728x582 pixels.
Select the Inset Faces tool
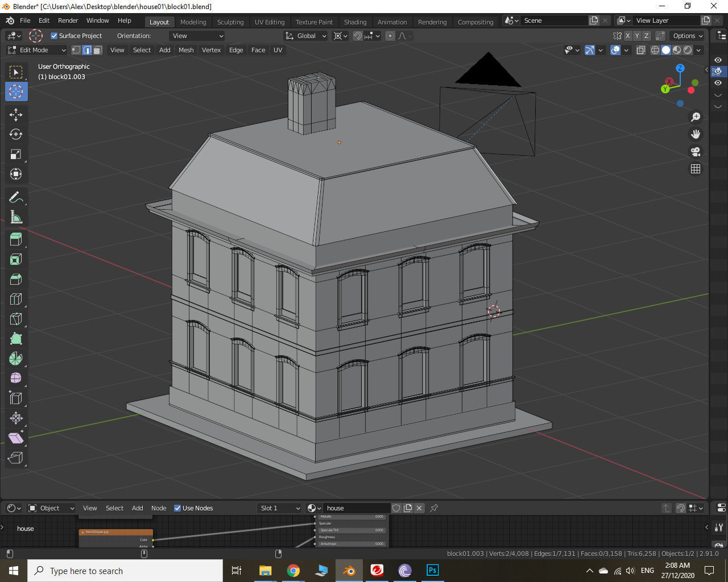point(16,259)
